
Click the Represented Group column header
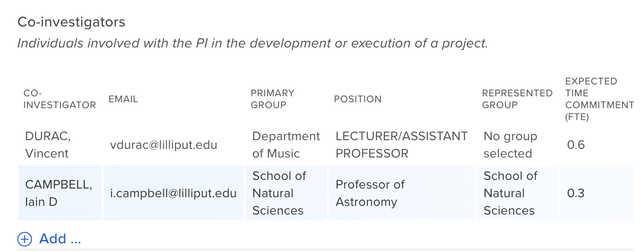(517, 99)
